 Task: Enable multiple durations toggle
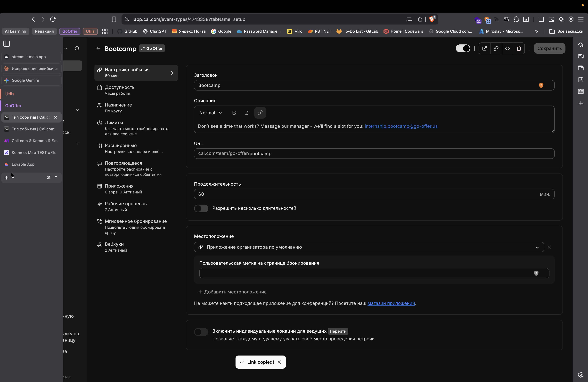(201, 208)
